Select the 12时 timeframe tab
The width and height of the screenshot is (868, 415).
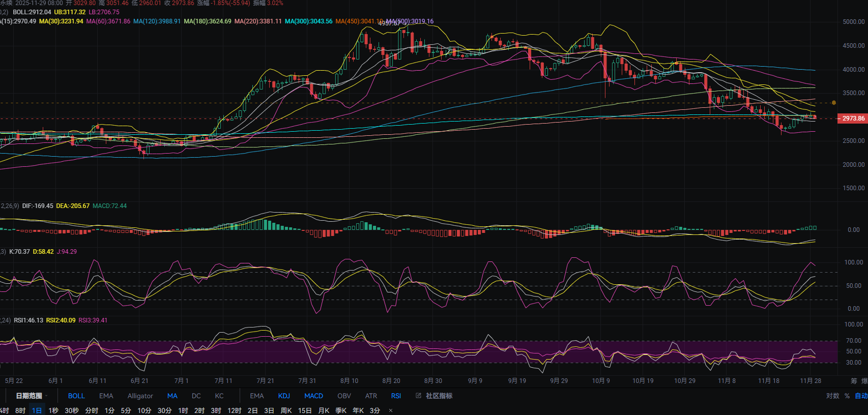tap(235, 410)
